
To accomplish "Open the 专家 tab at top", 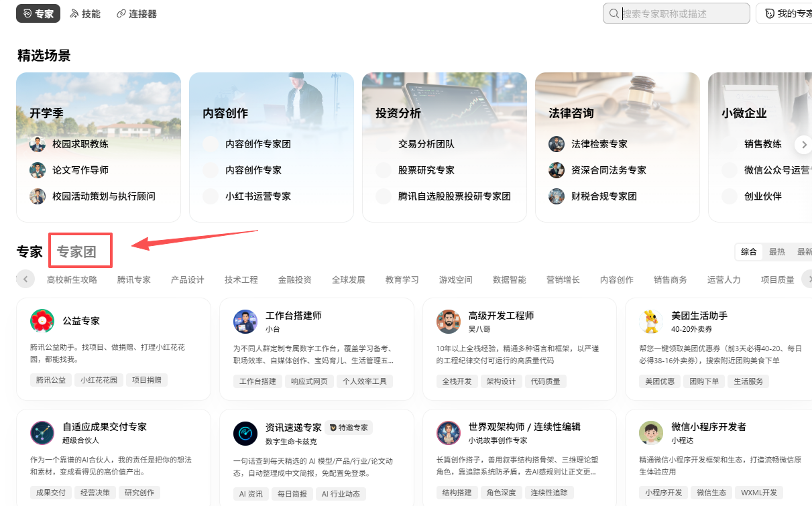I will coord(38,13).
